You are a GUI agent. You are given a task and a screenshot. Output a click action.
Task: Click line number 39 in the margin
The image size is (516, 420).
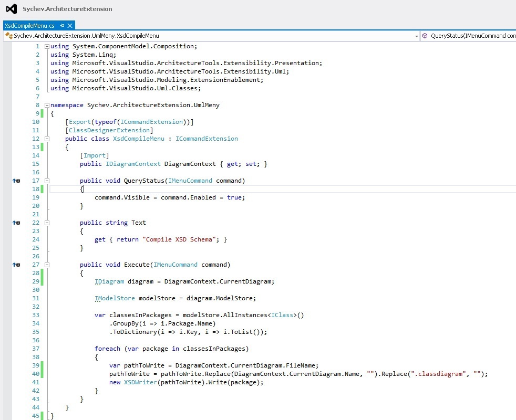pyautogui.click(x=35, y=365)
